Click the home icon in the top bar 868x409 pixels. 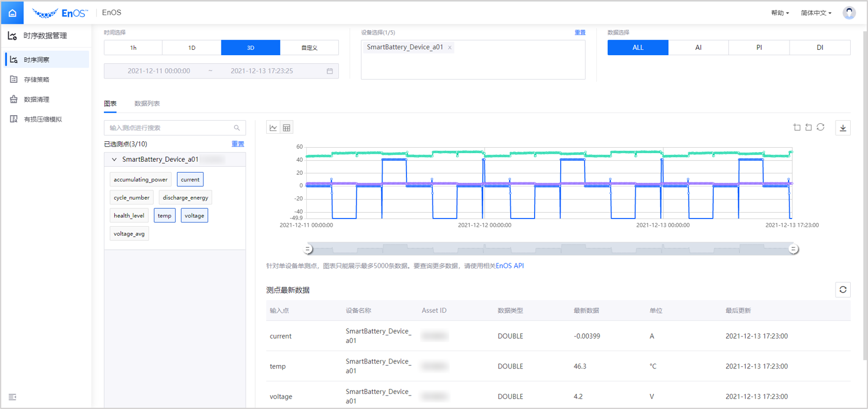[12, 13]
